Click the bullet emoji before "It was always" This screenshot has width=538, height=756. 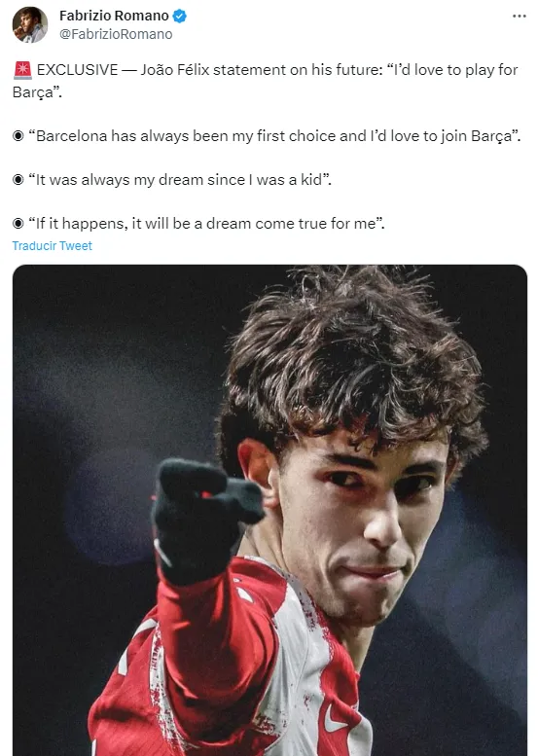(18, 180)
